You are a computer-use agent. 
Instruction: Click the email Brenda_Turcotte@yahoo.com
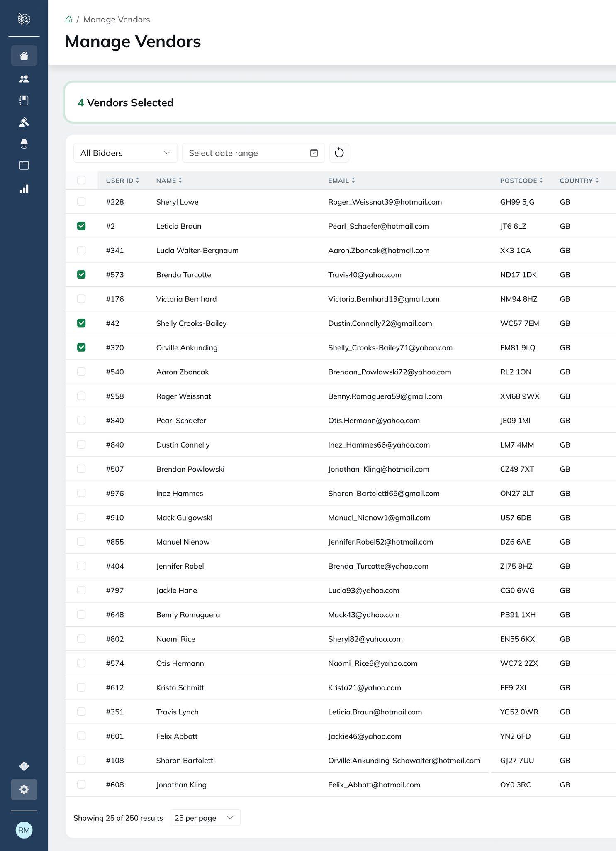378,566
